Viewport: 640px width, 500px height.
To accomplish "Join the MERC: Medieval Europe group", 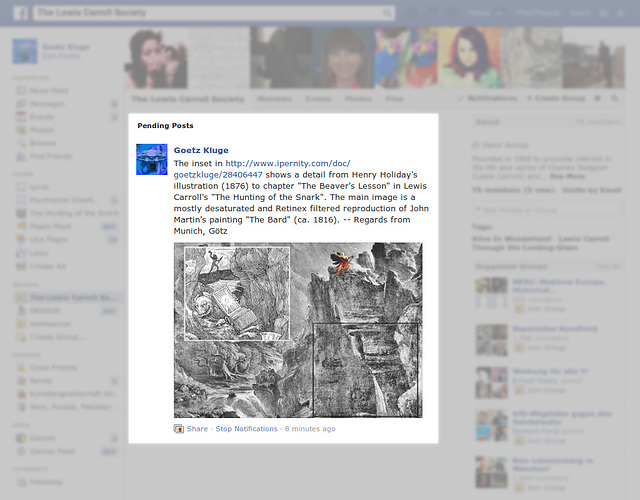I will pos(547,309).
